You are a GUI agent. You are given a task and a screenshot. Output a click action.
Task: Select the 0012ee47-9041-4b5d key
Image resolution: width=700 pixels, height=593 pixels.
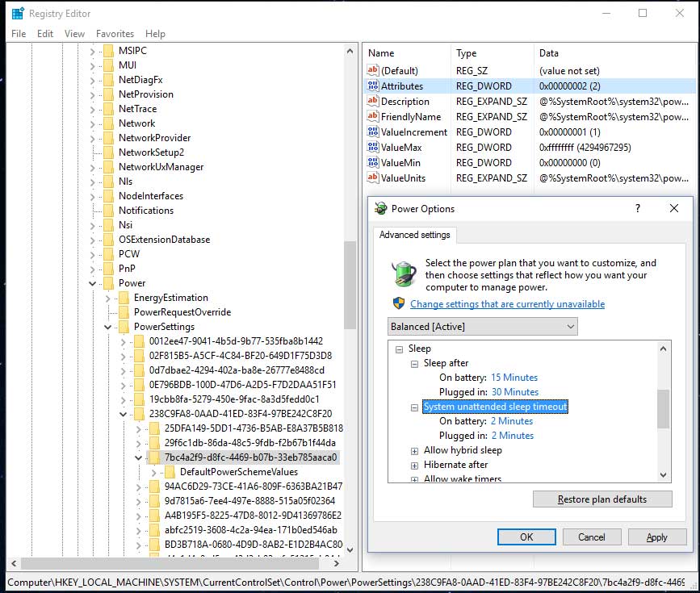236,341
